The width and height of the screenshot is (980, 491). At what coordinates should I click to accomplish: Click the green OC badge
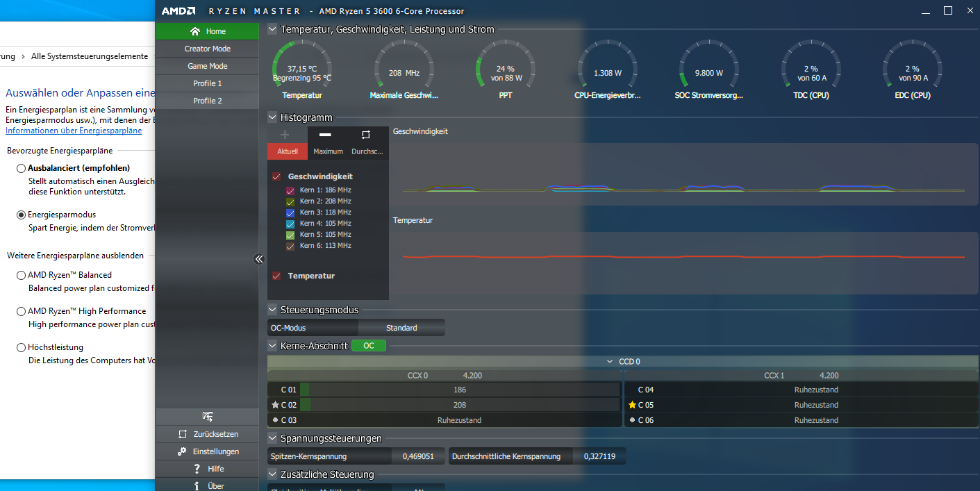369,345
